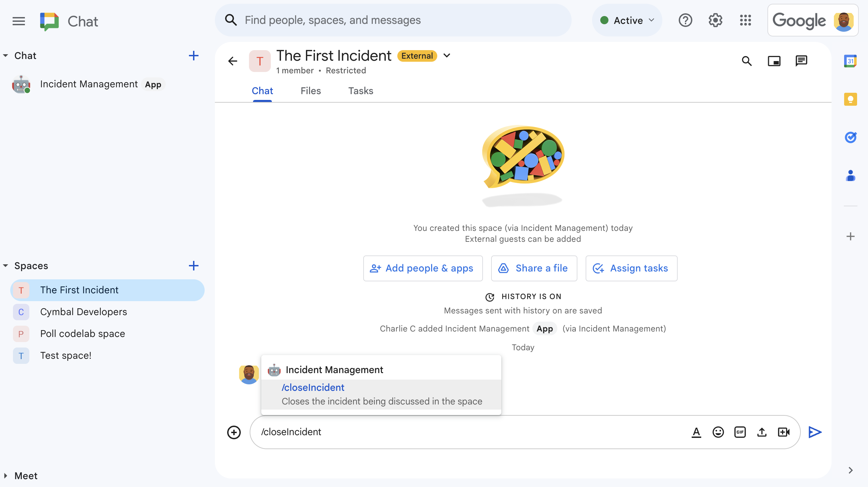Image resolution: width=868 pixels, height=487 pixels.
Task: Click the emoji picker icon in message bar
Action: point(718,432)
